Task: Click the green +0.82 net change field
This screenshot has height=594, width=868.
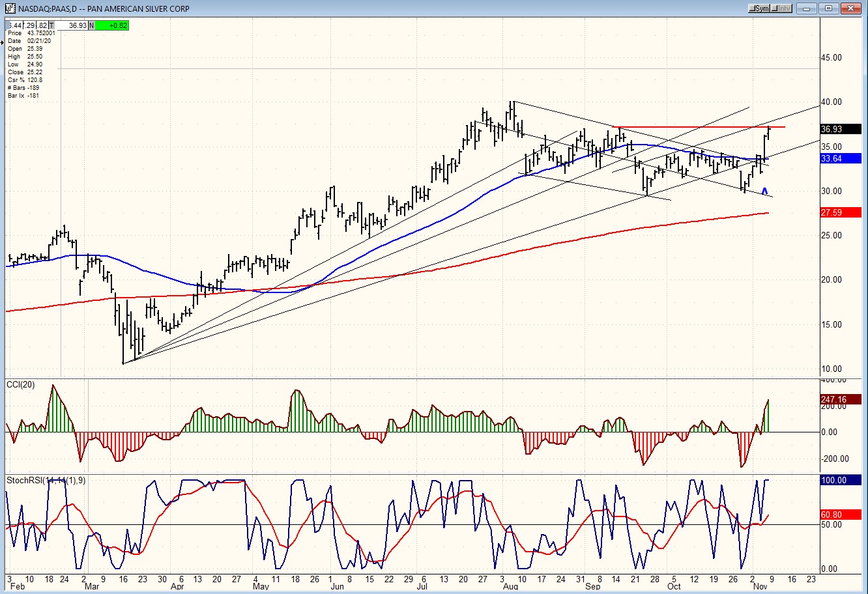Action: (112, 25)
